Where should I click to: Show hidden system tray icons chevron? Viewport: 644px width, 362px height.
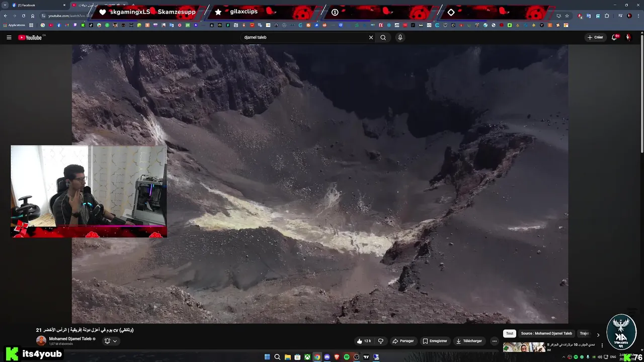pos(564,357)
